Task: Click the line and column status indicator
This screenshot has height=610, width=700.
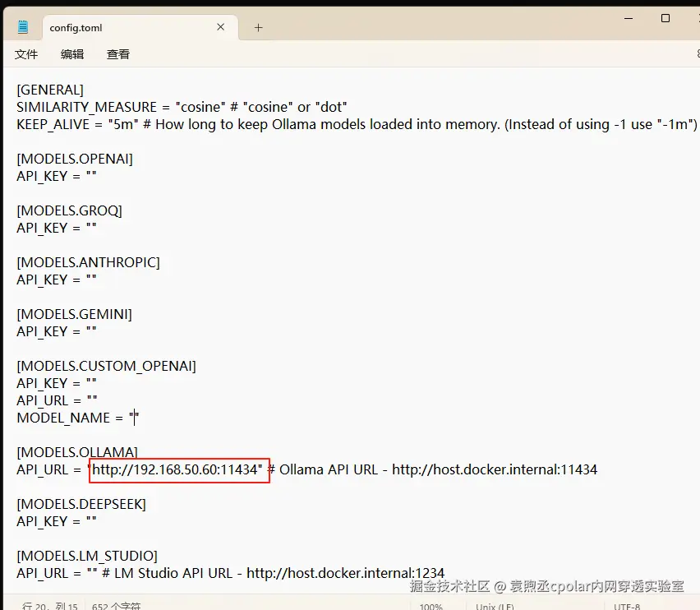Action: click(x=49, y=606)
